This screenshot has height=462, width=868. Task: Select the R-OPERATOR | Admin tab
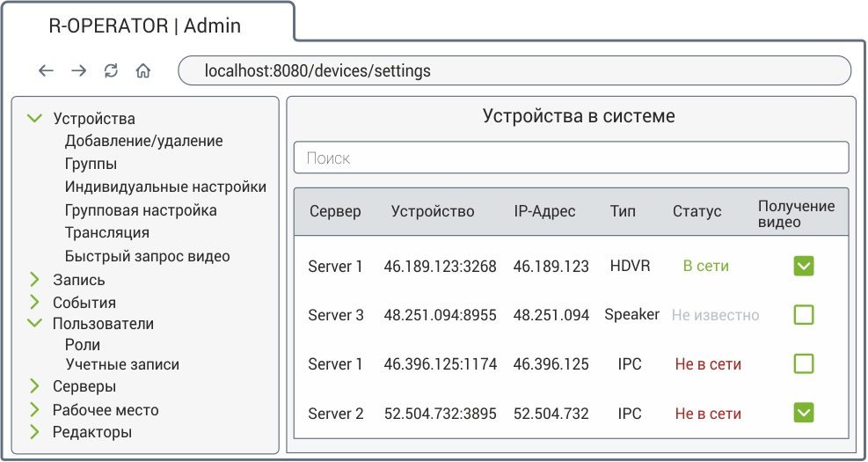(x=145, y=26)
